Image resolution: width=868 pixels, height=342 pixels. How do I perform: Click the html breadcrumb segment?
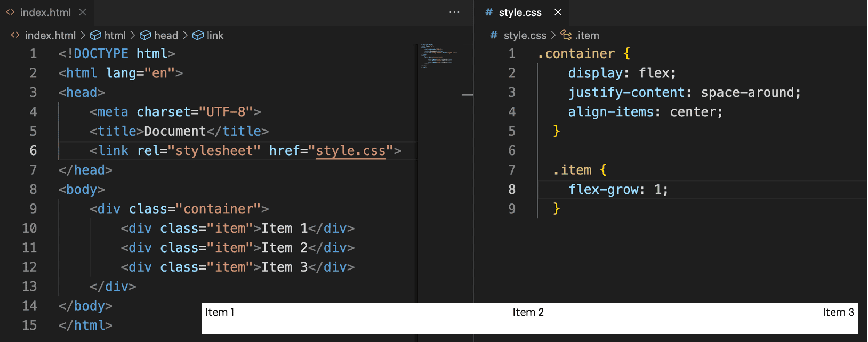(x=115, y=35)
